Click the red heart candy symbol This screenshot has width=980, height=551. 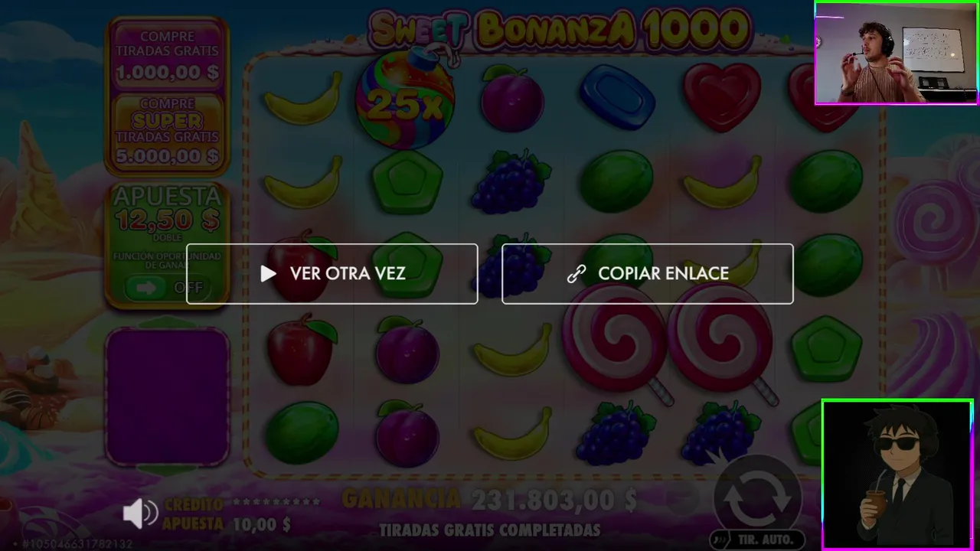(x=722, y=96)
